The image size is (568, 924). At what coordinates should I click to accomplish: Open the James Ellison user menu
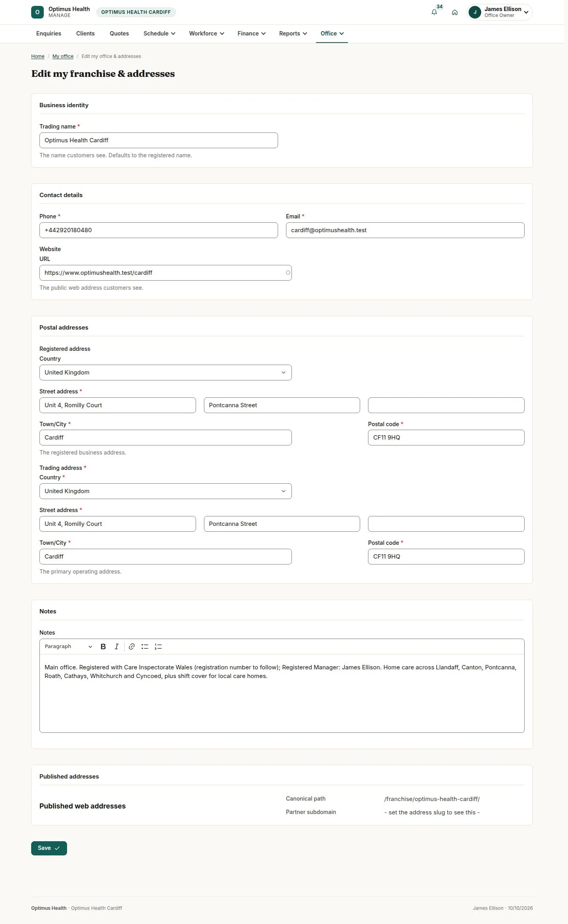point(499,12)
